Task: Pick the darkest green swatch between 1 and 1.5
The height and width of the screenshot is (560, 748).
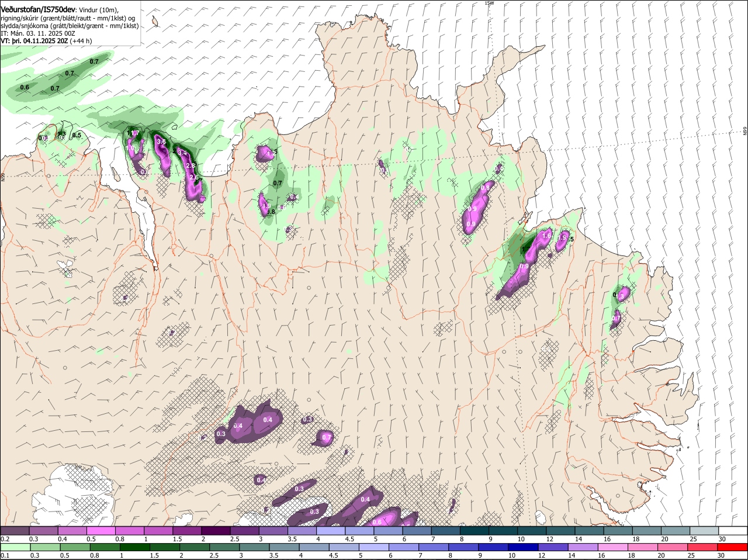Action: [136, 547]
